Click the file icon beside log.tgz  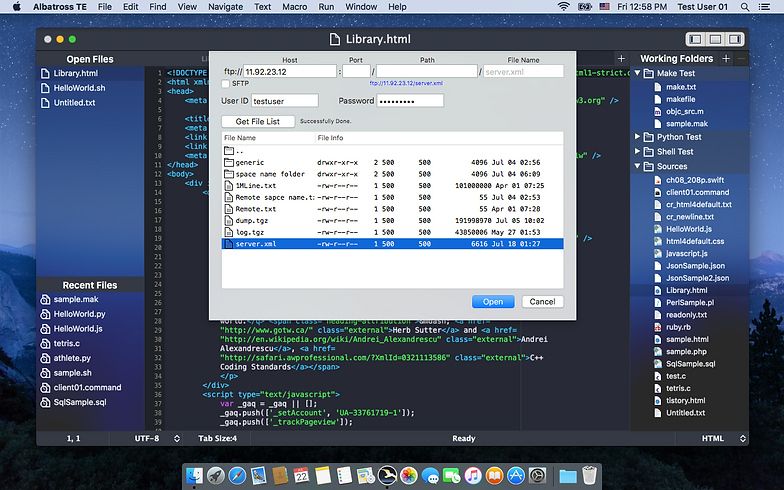228,232
